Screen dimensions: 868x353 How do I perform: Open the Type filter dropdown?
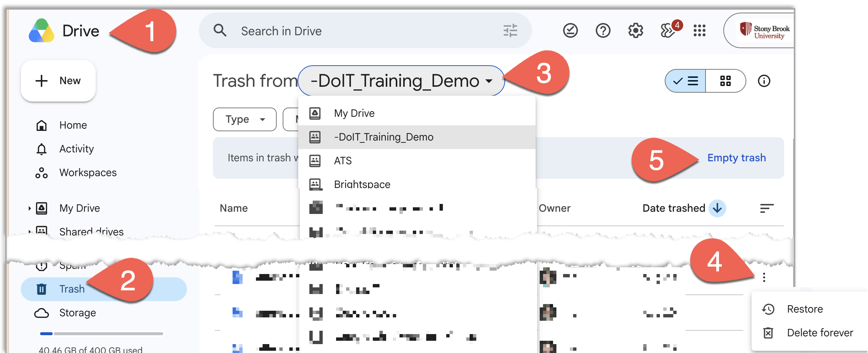click(245, 119)
